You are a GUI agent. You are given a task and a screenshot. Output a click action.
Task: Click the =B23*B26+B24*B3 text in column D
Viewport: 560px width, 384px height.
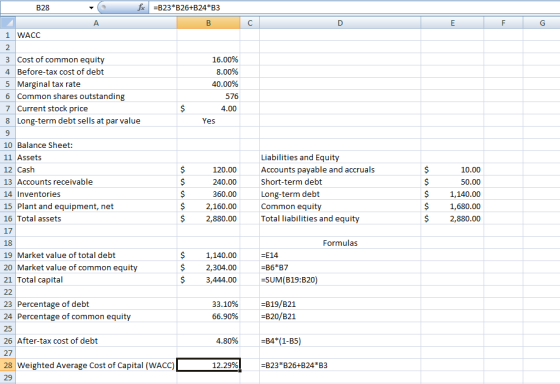click(x=294, y=365)
